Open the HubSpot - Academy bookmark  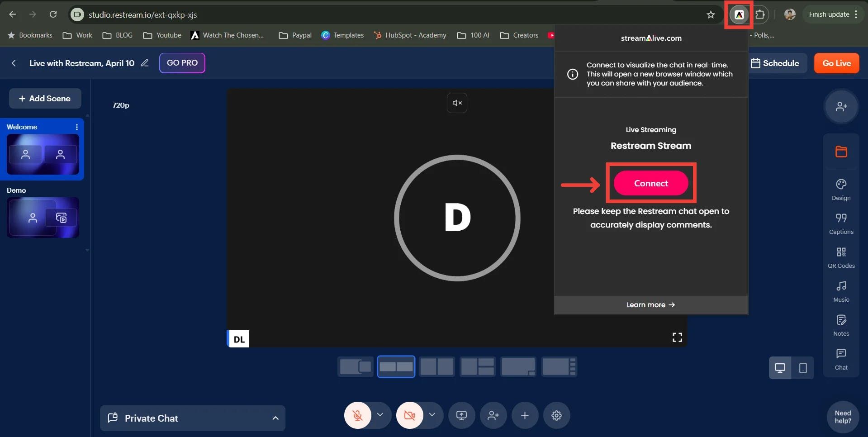click(x=410, y=35)
